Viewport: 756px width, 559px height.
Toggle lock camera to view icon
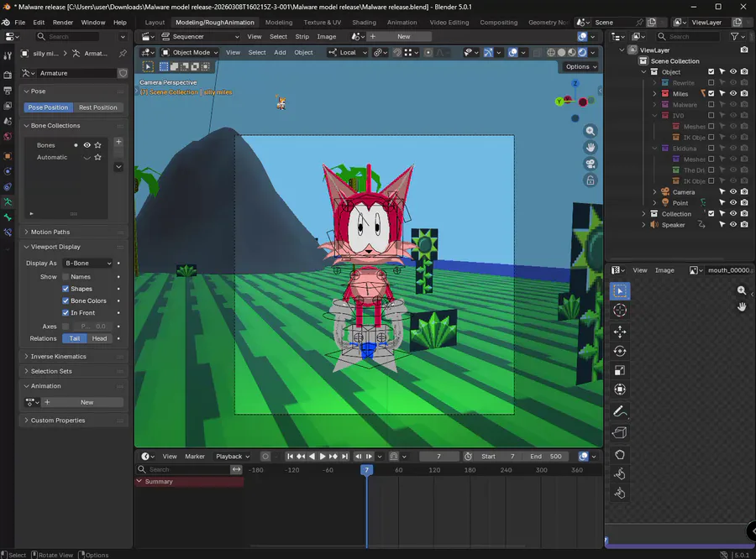tap(591, 180)
